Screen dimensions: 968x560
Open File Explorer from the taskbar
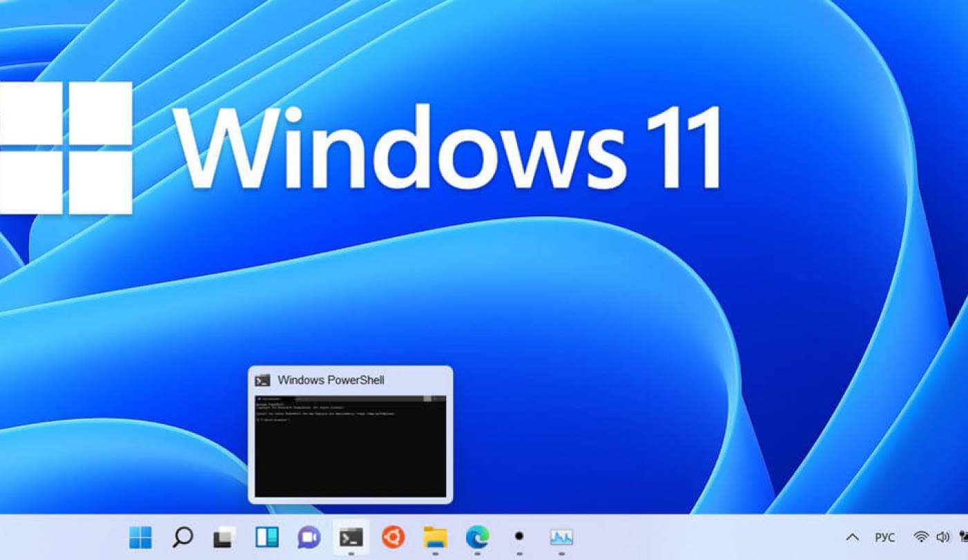(x=435, y=537)
